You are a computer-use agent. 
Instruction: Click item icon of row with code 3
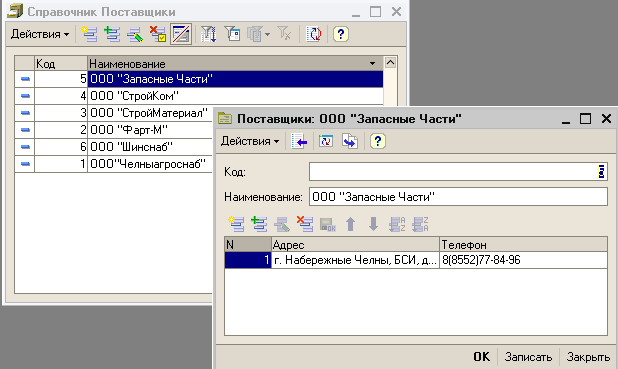[25, 113]
